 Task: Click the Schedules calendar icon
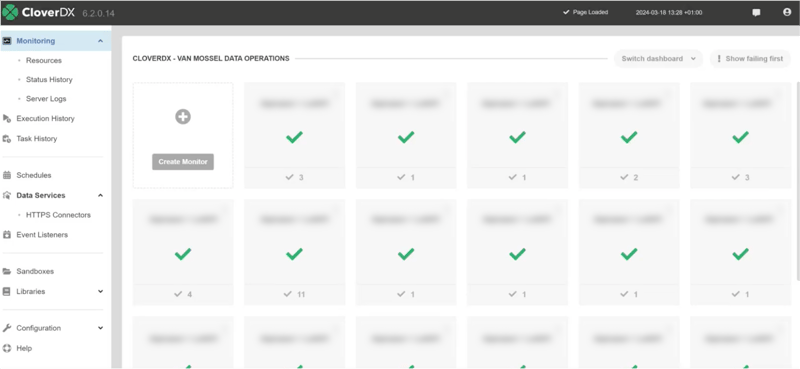tap(7, 175)
